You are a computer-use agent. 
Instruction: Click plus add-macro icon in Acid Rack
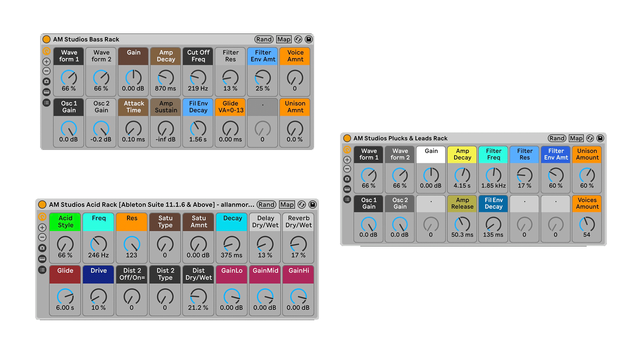coord(42,227)
